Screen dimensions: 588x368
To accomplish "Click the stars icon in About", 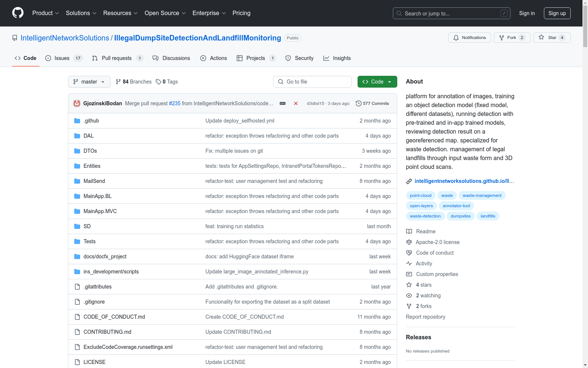I will coord(409,285).
